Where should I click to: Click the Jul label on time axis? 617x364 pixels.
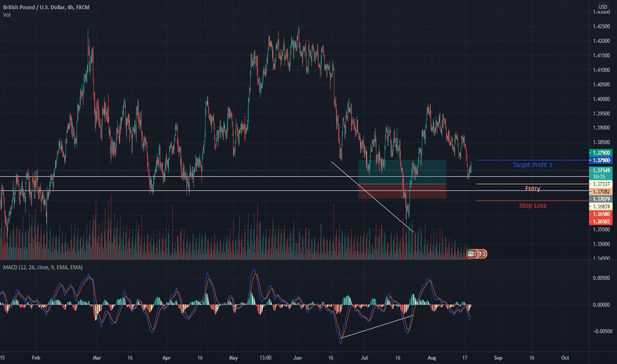coord(364,357)
